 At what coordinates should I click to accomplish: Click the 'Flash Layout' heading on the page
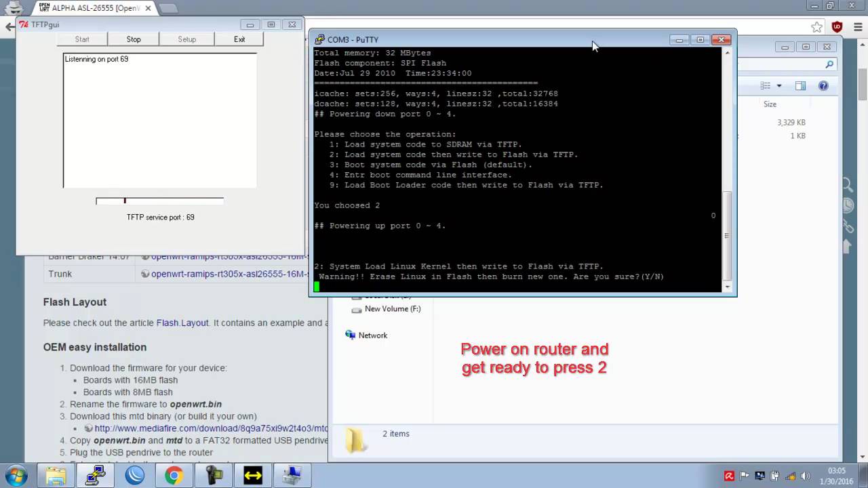(x=75, y=302)
